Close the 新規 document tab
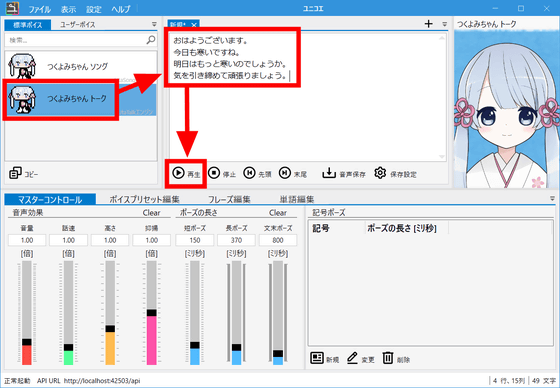Viewport: 560px width, 388px height. point(194,25)
